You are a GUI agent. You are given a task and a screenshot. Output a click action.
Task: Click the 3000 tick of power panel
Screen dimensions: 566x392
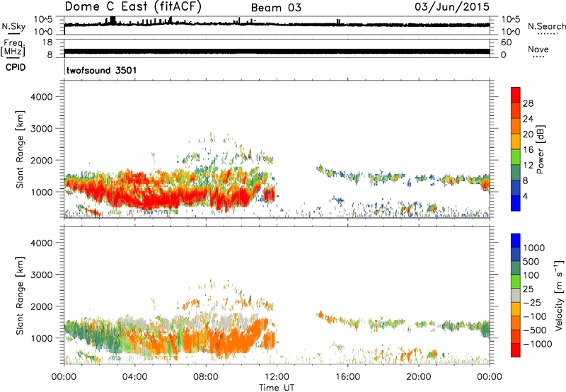coord(42,129)
